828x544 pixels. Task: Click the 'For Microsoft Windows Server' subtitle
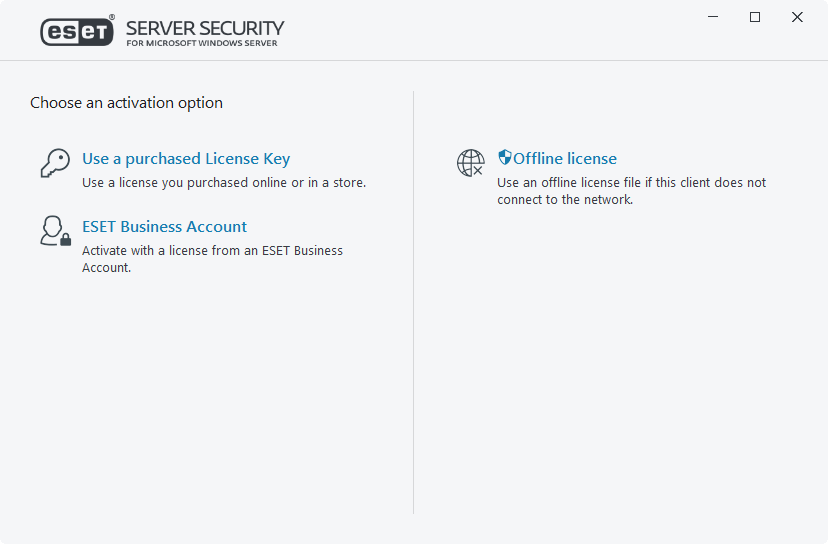[202, 44]
